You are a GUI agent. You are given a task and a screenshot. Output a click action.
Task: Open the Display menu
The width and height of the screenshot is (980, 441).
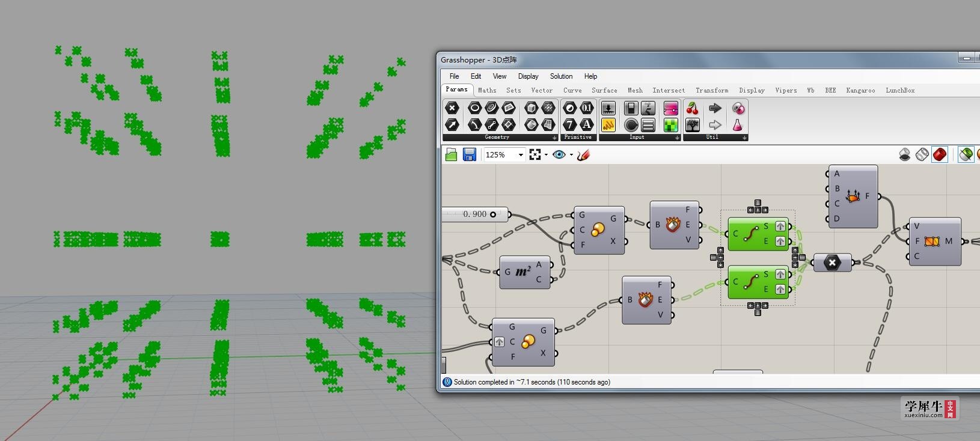528,76
